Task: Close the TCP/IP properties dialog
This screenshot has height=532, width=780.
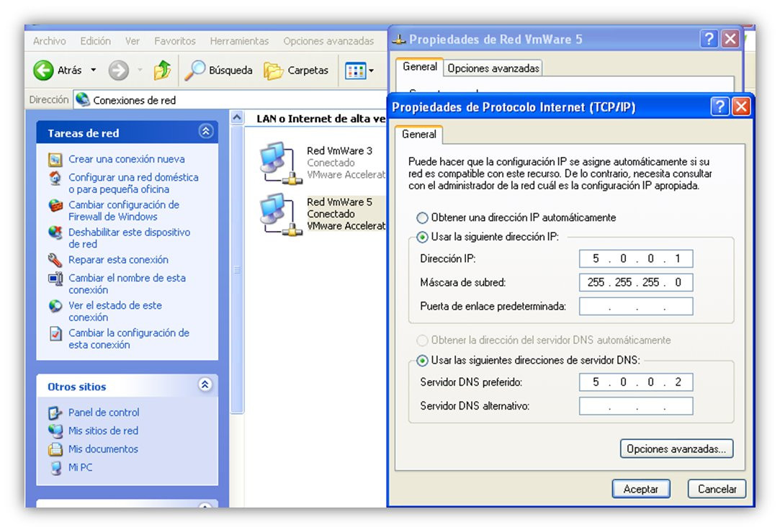Action: pos(741,107)
